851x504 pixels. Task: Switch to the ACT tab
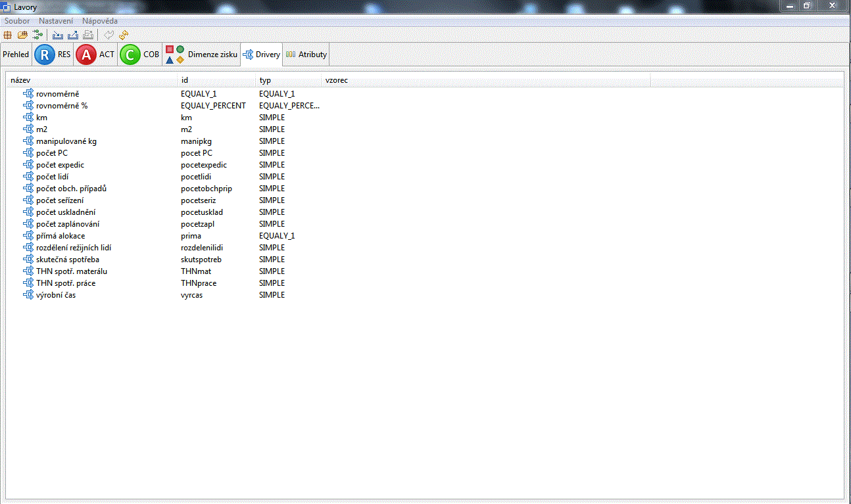point(95,55)
